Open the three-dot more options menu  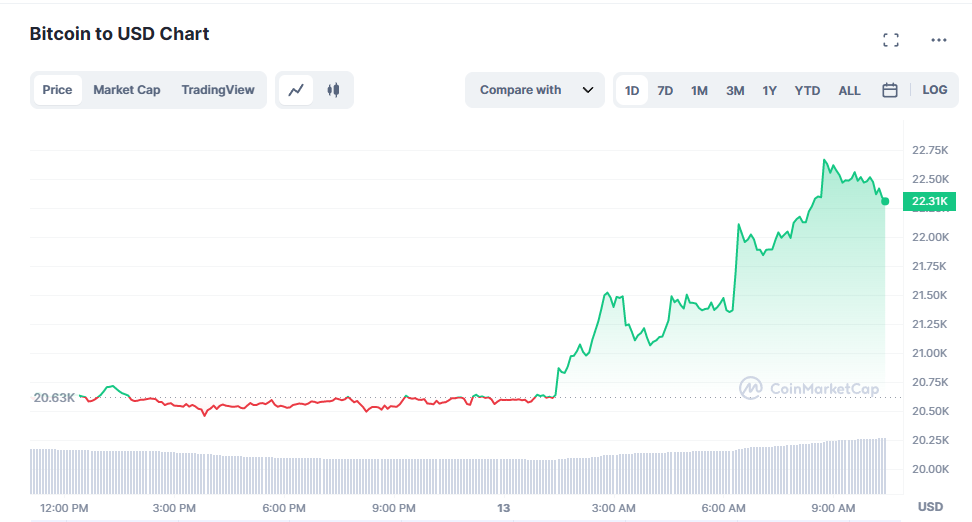click(x=938, y=40)
